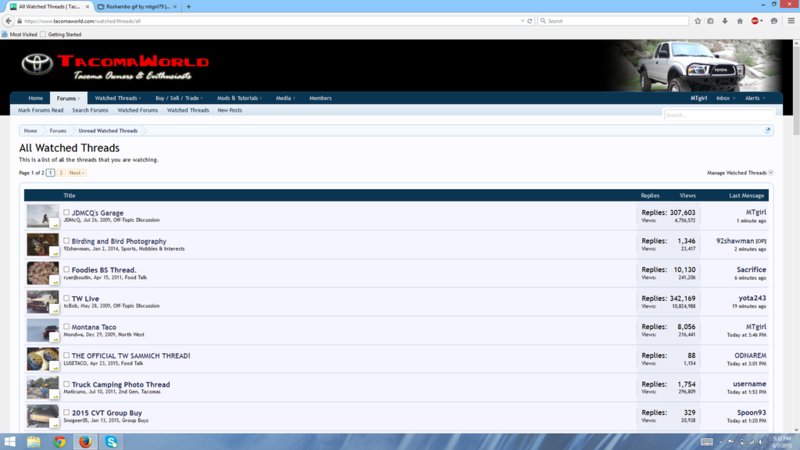Sort threads by Replies column header
Screen dimensions: 800x450
click(650, 195)
